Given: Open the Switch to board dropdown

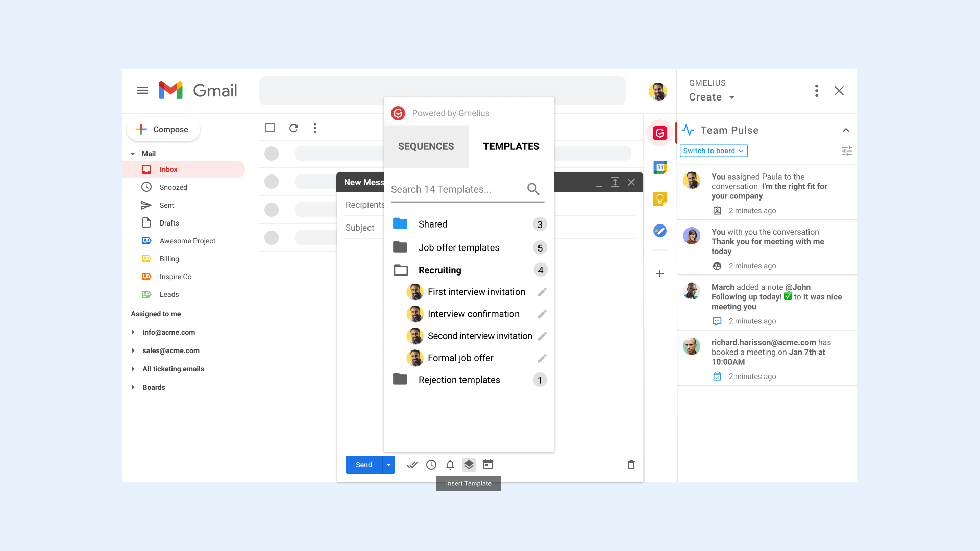Looking at the screenshot, I should 714,151.
